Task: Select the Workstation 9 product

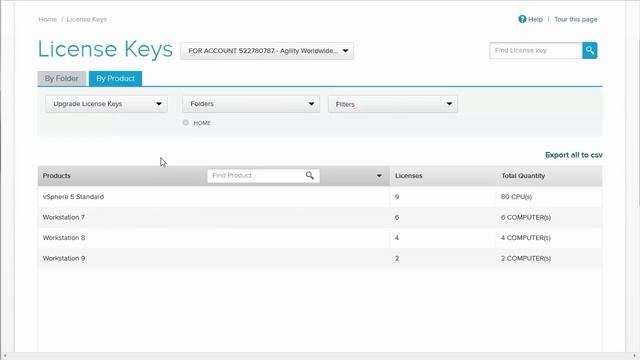Action: click(64, 258)
